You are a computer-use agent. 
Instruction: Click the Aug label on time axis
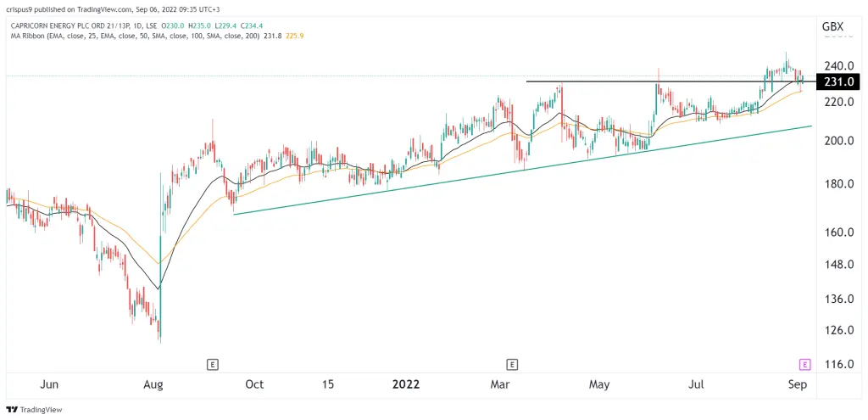click(154, 384)
